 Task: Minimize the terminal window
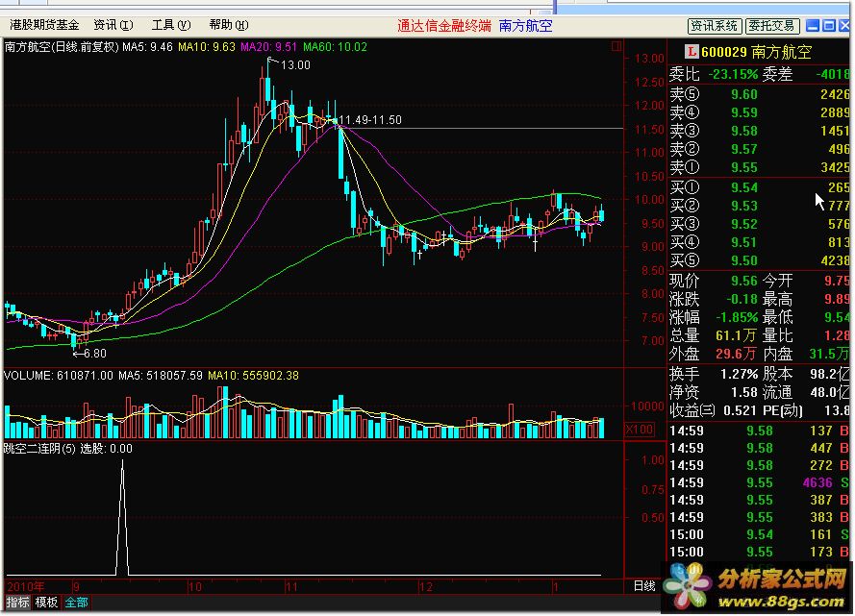(x=813, y=25)
